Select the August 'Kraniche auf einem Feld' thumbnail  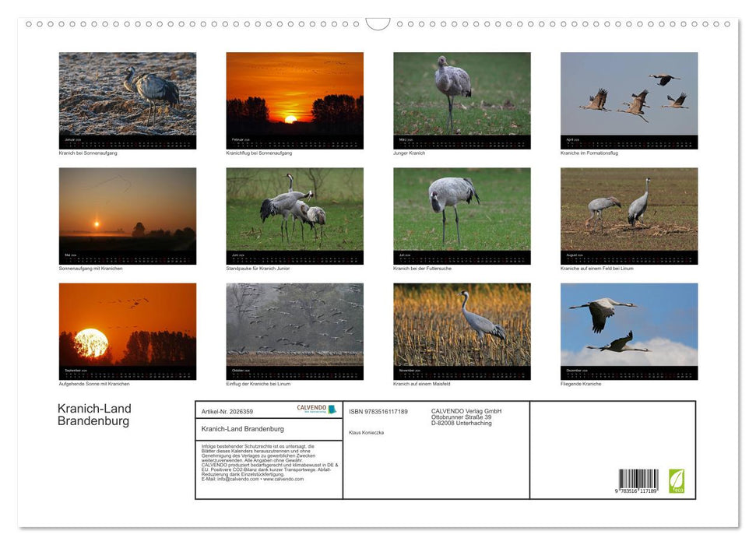coord(629,216)
